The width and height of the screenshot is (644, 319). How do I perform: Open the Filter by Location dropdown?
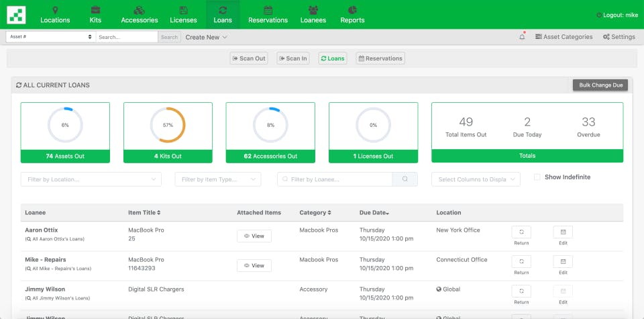(x=91, y=179)
